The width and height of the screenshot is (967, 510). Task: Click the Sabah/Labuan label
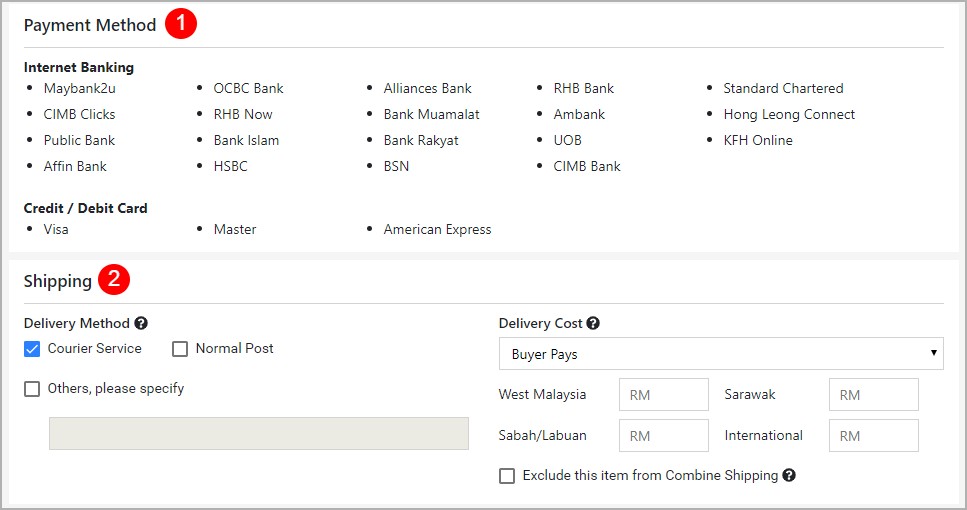point(543,435)
